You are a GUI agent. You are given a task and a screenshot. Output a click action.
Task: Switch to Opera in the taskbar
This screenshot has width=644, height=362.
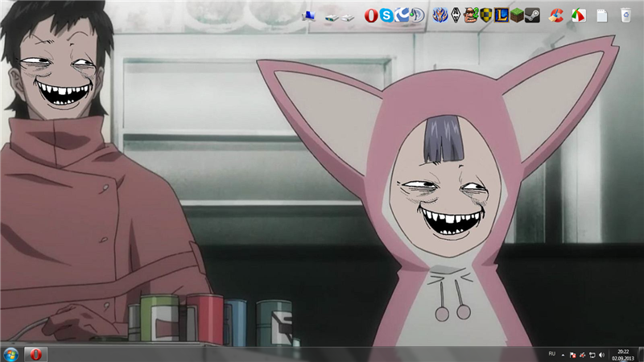point(35,354)
